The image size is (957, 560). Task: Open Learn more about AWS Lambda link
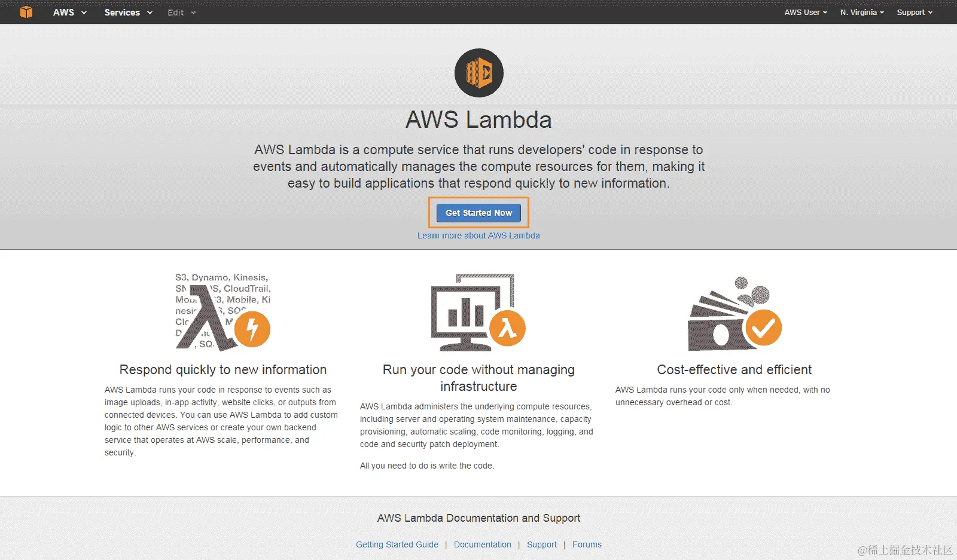coord(478,235)
